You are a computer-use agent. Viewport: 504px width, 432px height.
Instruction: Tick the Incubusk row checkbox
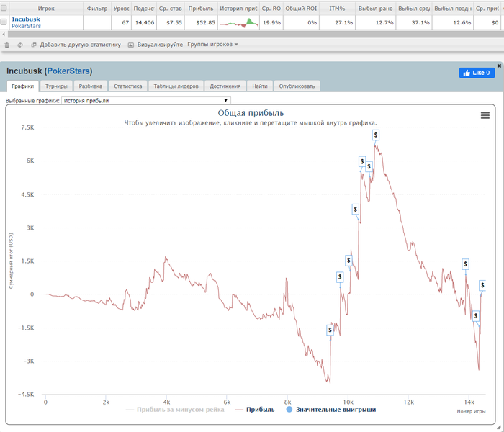[4, 22]
